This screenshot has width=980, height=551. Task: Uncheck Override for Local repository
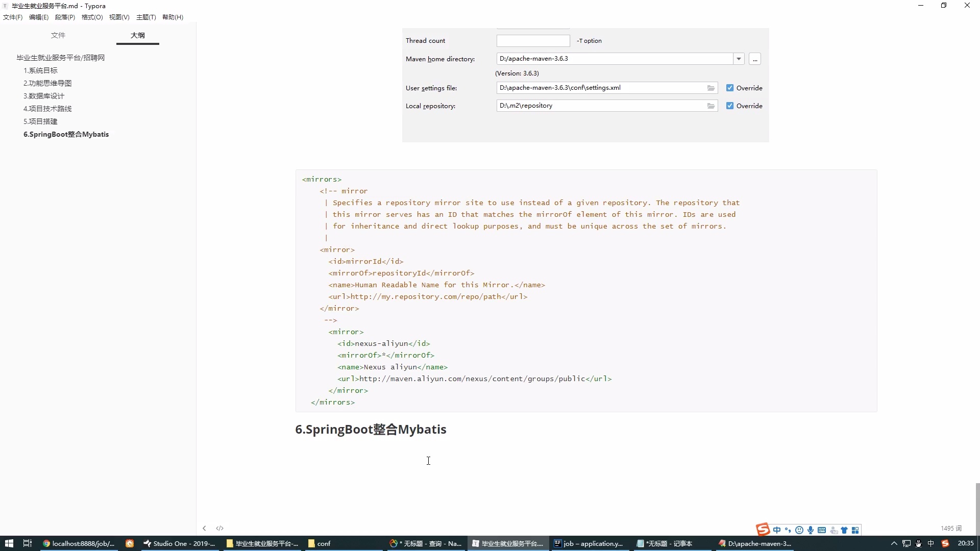click(x=730, y=106)
